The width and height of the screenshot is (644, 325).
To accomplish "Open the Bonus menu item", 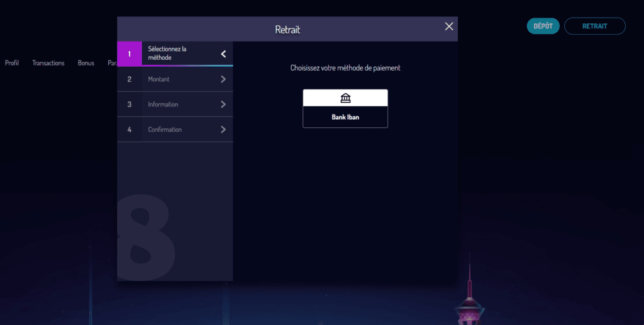I will coord(86,63).
